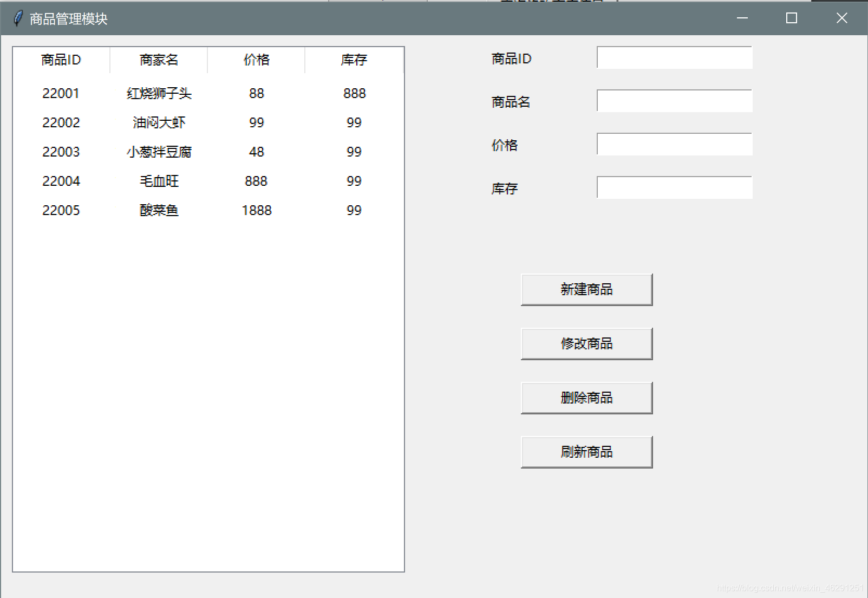The width and height of the screenshot is (868, 598).
Task: Click the 红烧狮子头 cell
Action: pos(159,93)
